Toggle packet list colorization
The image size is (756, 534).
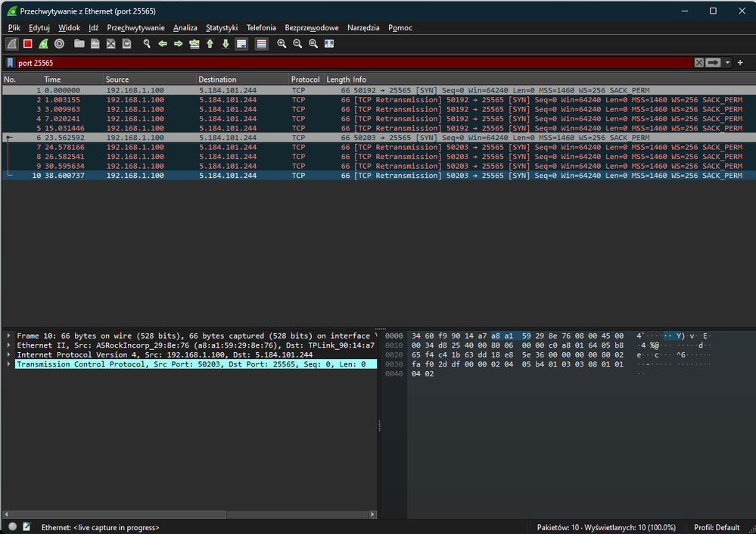pyautogui.click(x=261, y=44)
